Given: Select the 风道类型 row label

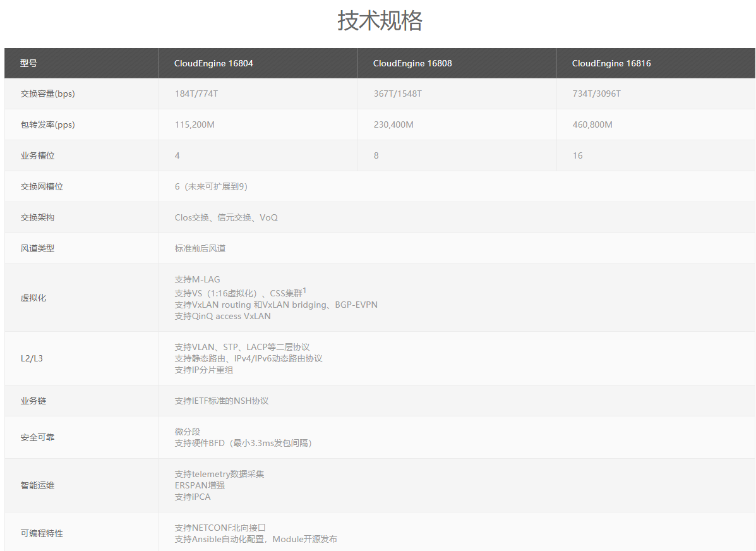Looking at the screenshot, I should (x=38, y=248).
